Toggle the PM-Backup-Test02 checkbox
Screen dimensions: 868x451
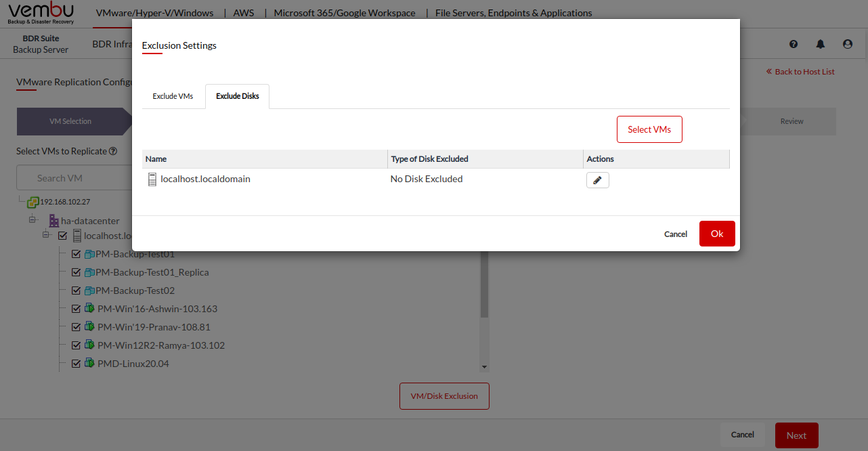pyautogui.click(x=76, y=291)
